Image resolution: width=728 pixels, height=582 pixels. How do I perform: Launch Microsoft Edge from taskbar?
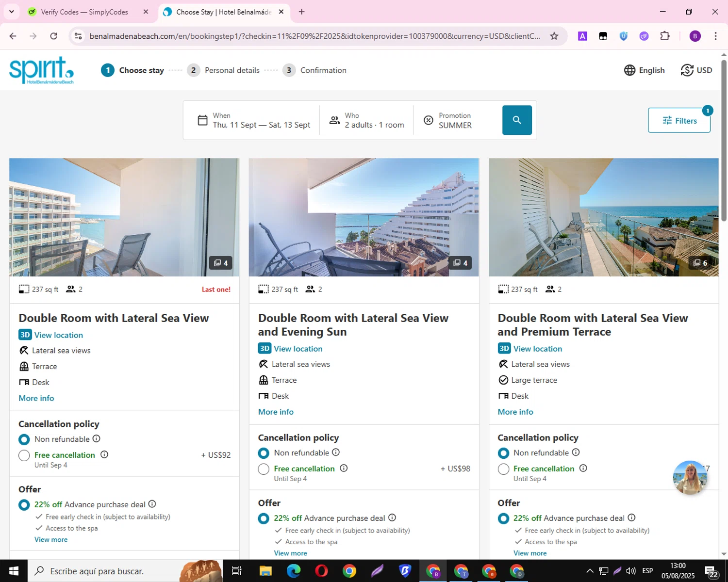coord(294,571)
